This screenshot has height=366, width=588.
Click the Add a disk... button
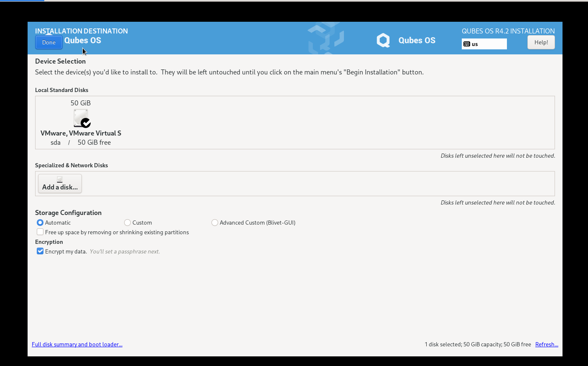[60, 184]
